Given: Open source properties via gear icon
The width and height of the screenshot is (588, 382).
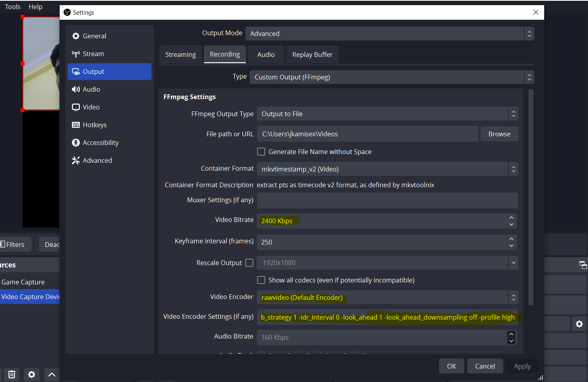Looking at the screenshot, I should click(x=32, y=374).
